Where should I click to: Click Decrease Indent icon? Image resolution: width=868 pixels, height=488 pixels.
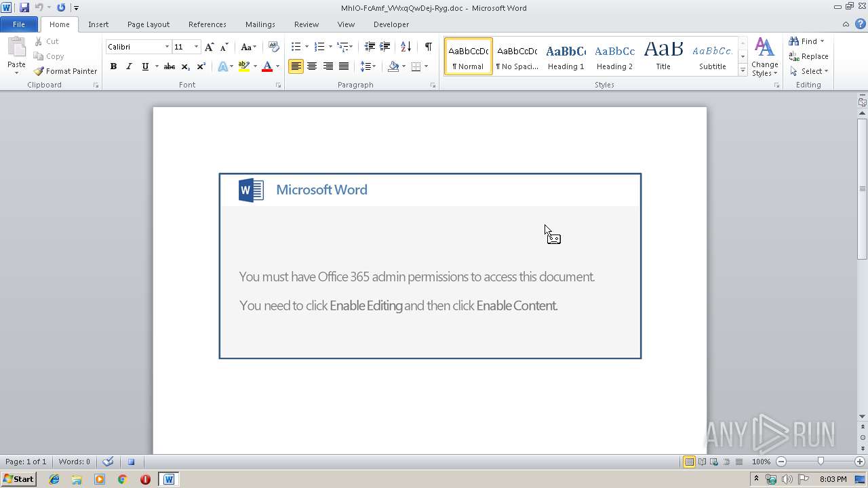pyautogui.click(x=370, y=47)
